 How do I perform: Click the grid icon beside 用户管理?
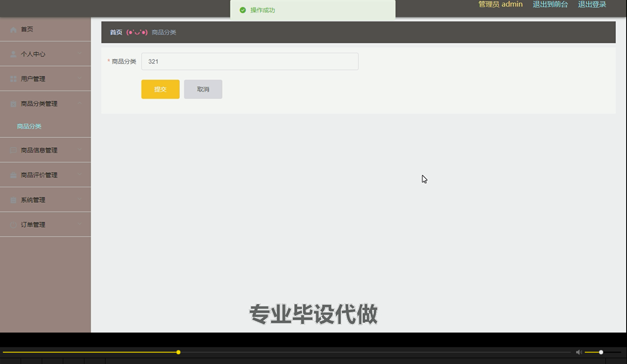pos(13,79)
